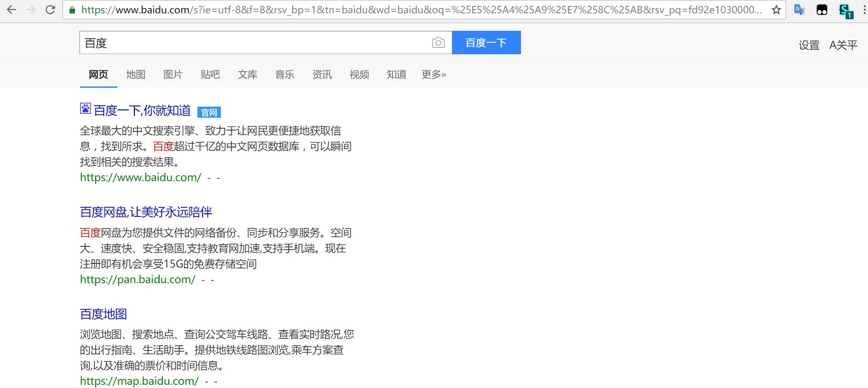This screenshot has height=388, width=868.
Task: Switch to the 视频 tab
Action: [x=359, y=74]
